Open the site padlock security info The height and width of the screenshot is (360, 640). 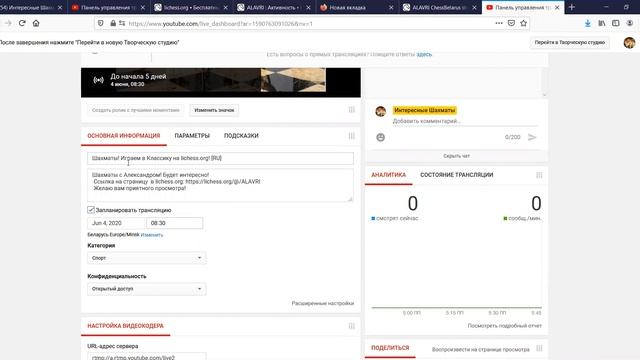pyautogui.click(x=113, y=23)
